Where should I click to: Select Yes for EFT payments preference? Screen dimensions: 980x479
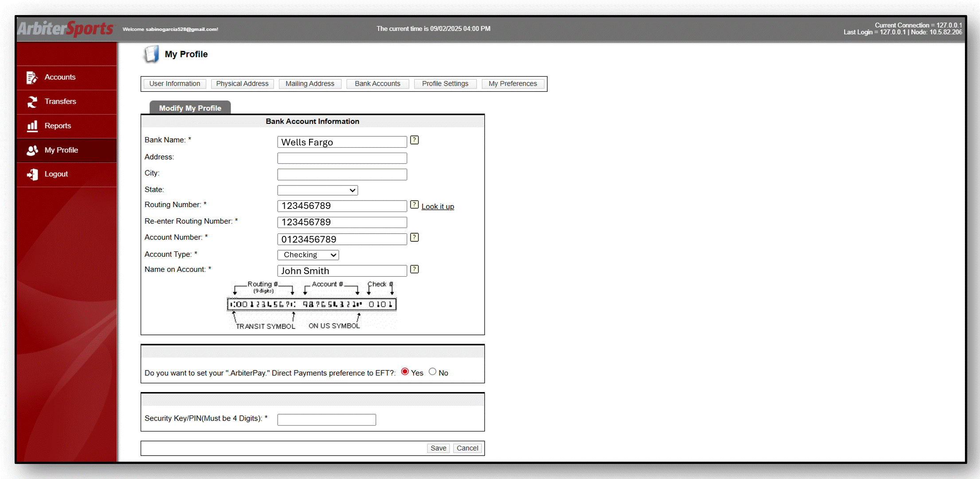[405, 372]
